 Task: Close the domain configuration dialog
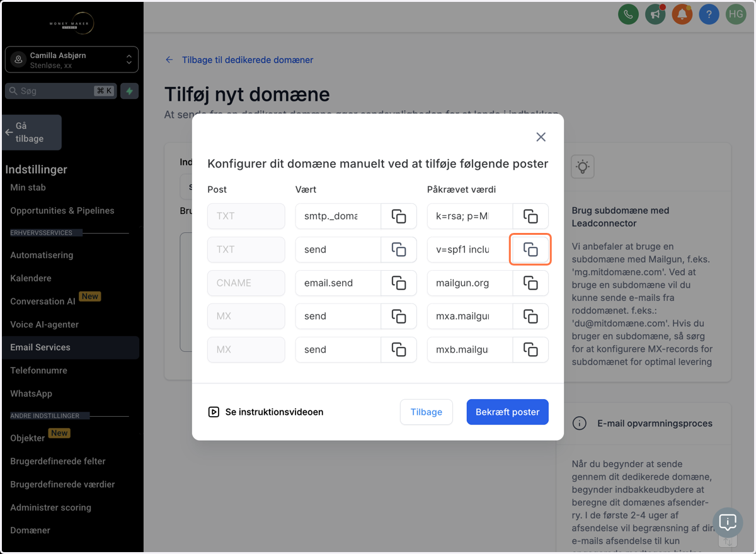541,137
